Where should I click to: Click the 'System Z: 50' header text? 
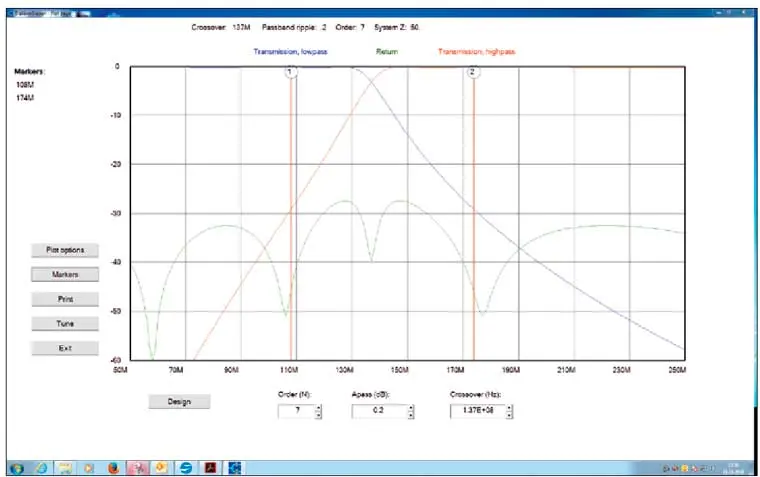(396, 28)
